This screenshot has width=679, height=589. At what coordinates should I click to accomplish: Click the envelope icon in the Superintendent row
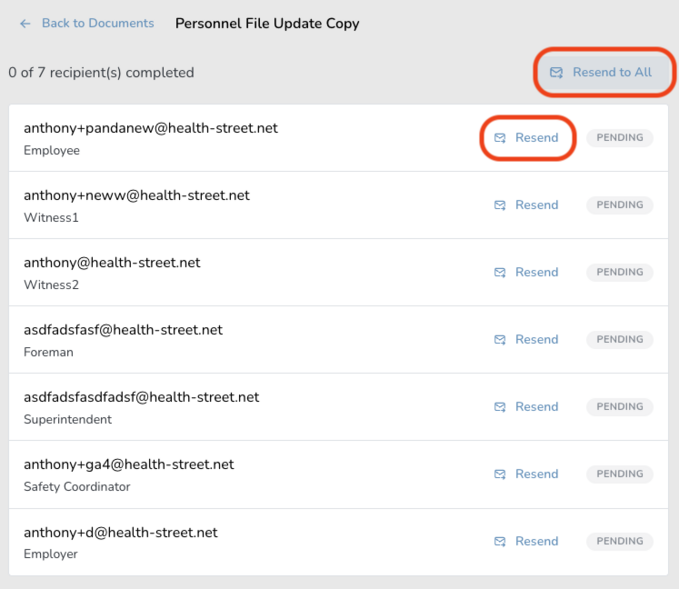click(500, 407)
